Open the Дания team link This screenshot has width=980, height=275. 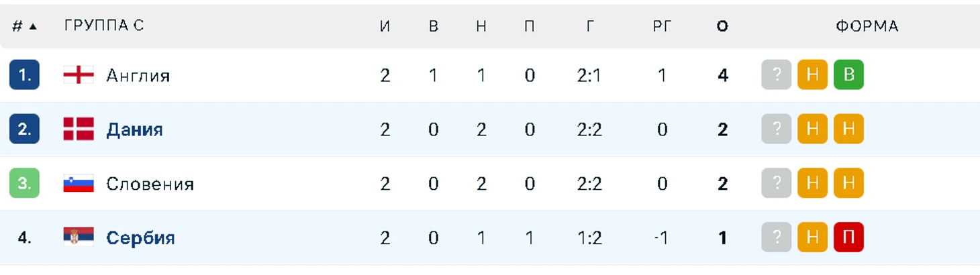coord(134,129)
